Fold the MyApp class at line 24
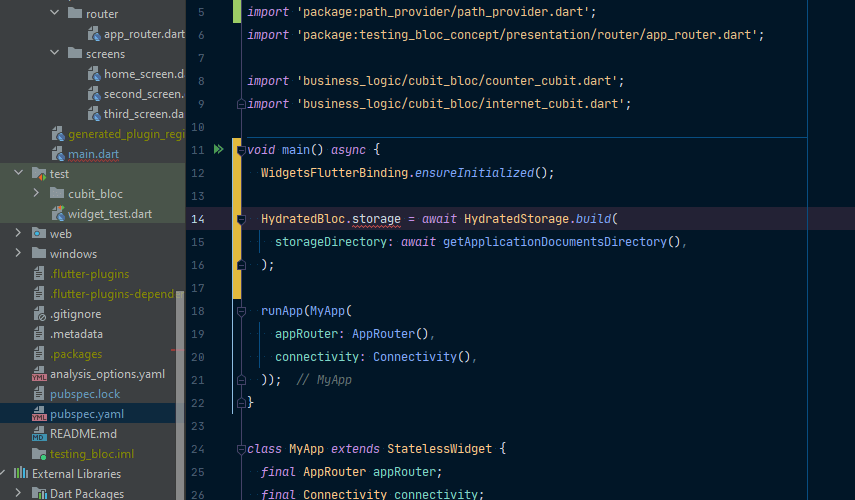 [241, 449]
